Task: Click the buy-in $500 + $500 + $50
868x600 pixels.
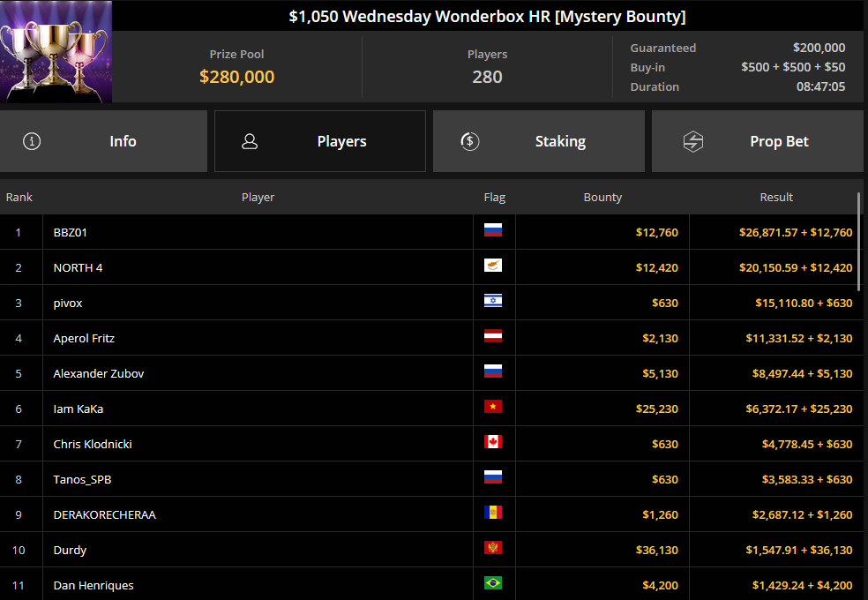Action: [x=793, y=67]
